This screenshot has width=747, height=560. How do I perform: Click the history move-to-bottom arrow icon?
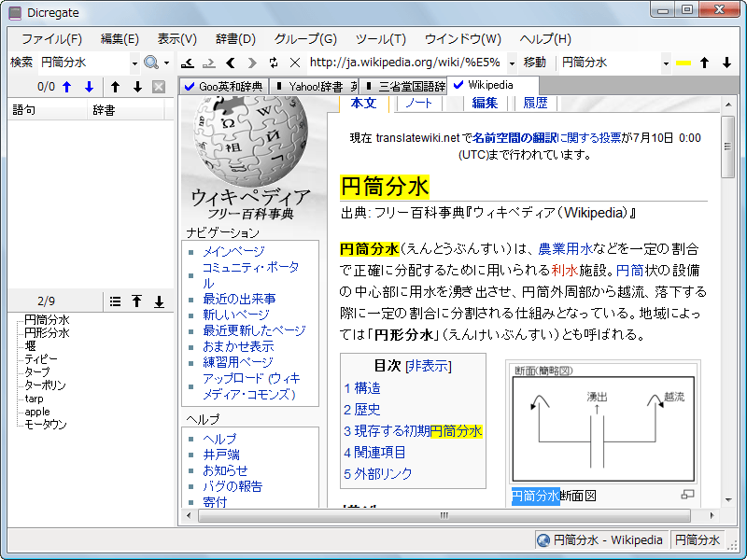tap(159, 301)
